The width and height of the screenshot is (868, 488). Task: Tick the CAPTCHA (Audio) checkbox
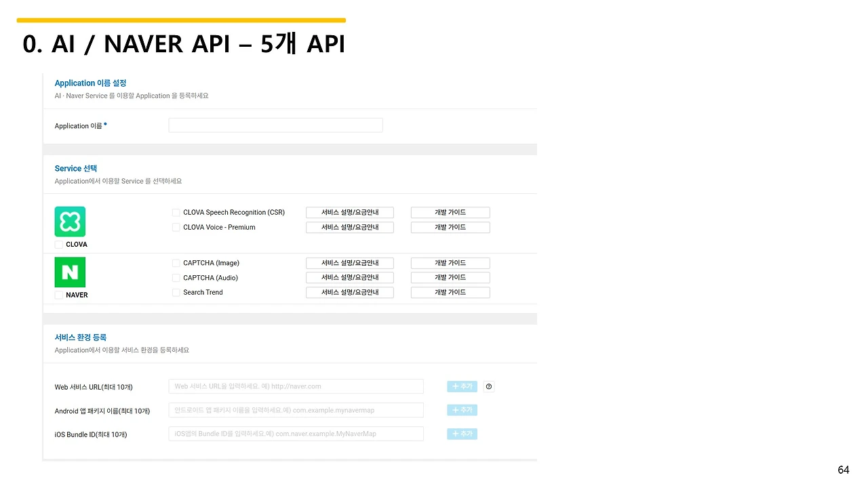tap(176, 278)
